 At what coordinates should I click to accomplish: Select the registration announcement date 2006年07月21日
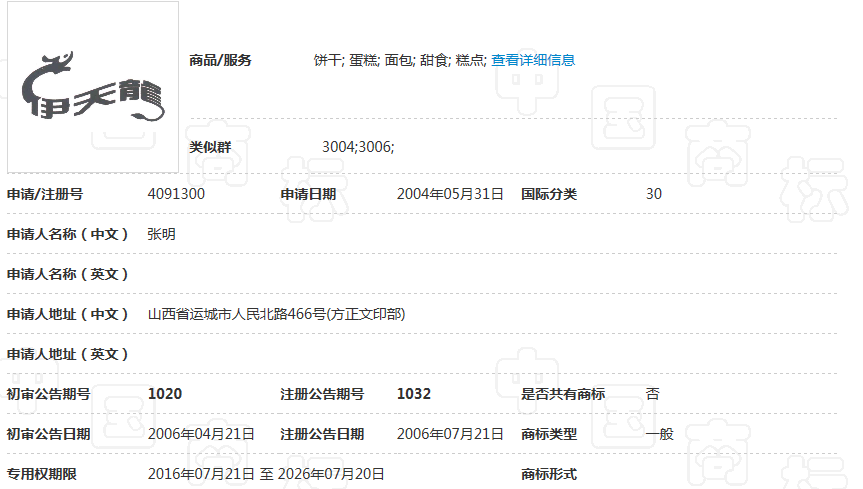450,434
